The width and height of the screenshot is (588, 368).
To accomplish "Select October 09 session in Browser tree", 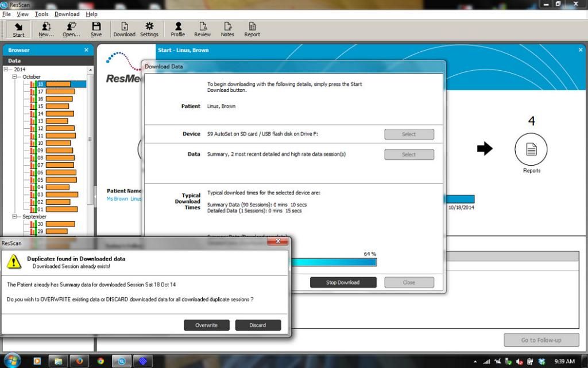I will [52, 150].
